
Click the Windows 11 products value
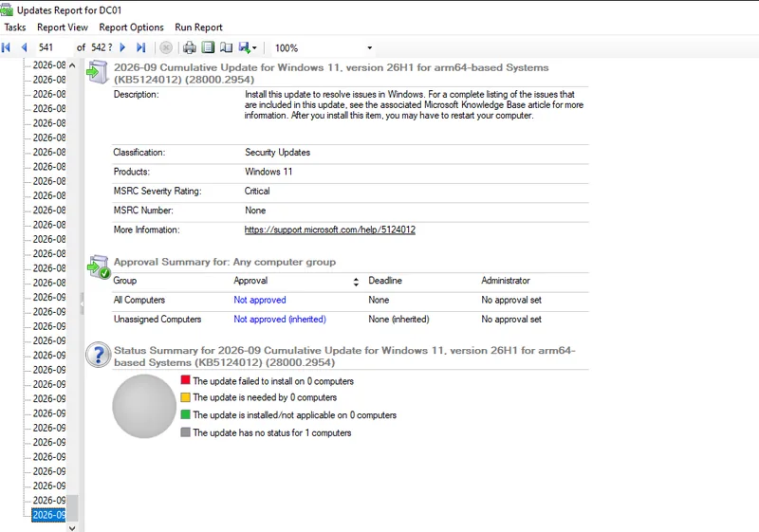coord(268,172)
